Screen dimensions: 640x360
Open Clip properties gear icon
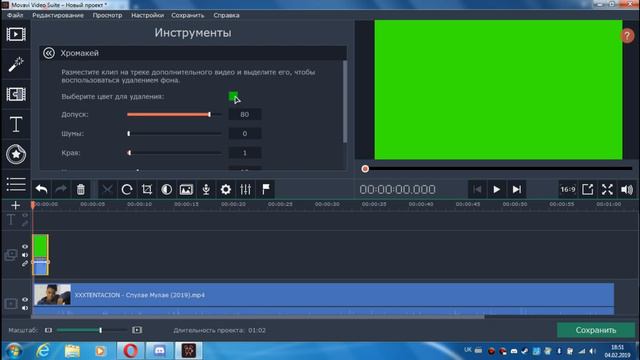tap(226, 189)
